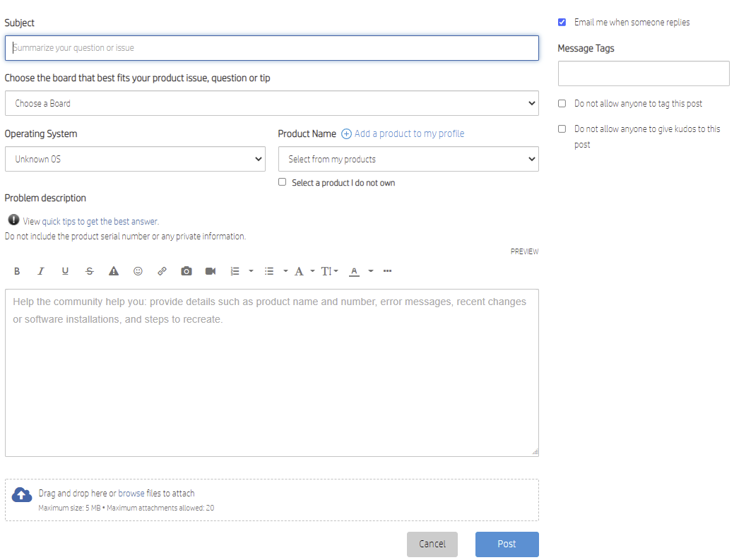Viewport: 734px width, 560px height.
Task: Insert a photo with the camera icon
Action: (x=186, y=270)
